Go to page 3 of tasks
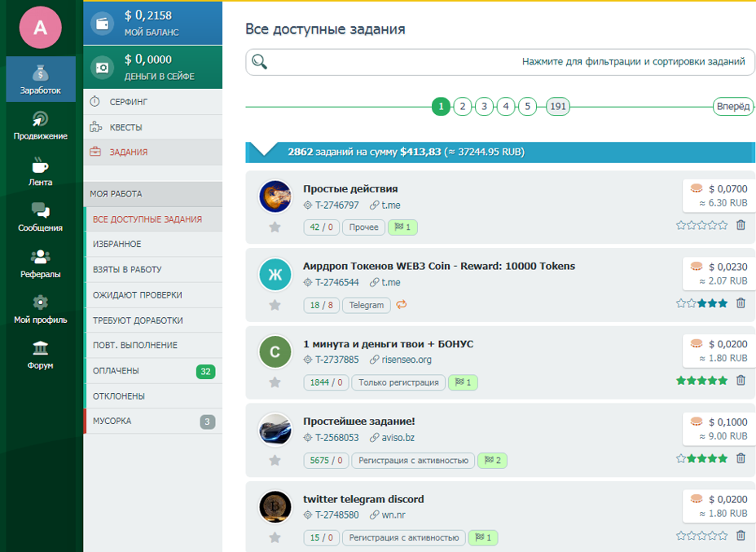The height and width of the screenshot is (552, 756). [484, 106]
